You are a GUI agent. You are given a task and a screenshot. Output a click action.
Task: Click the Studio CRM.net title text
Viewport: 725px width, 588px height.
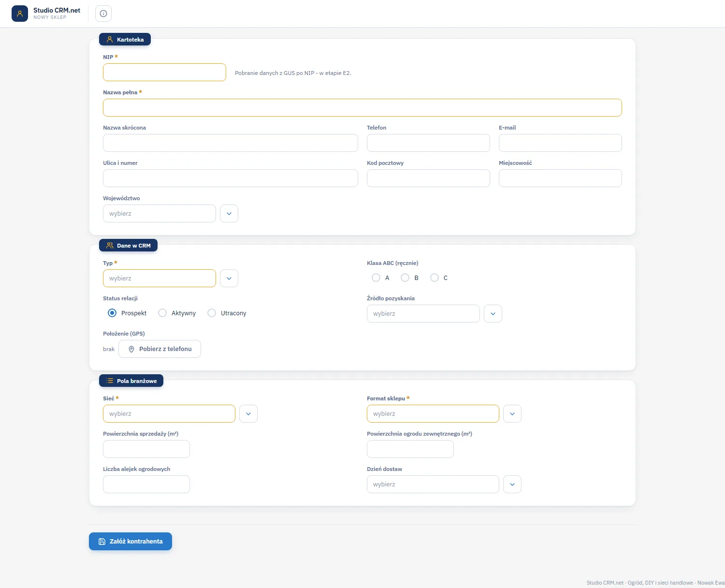(57, 10)
